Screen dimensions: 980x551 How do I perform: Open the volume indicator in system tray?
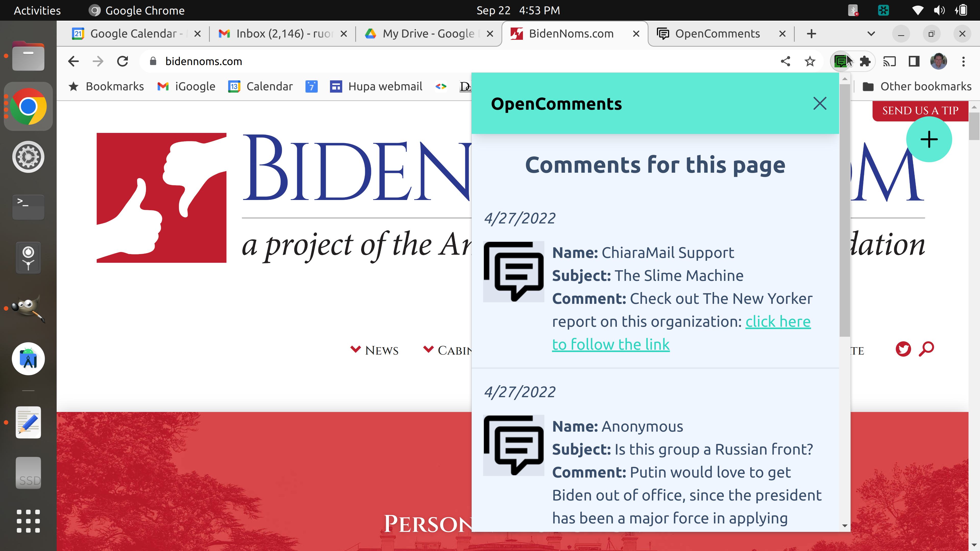[x=939, y=10]
